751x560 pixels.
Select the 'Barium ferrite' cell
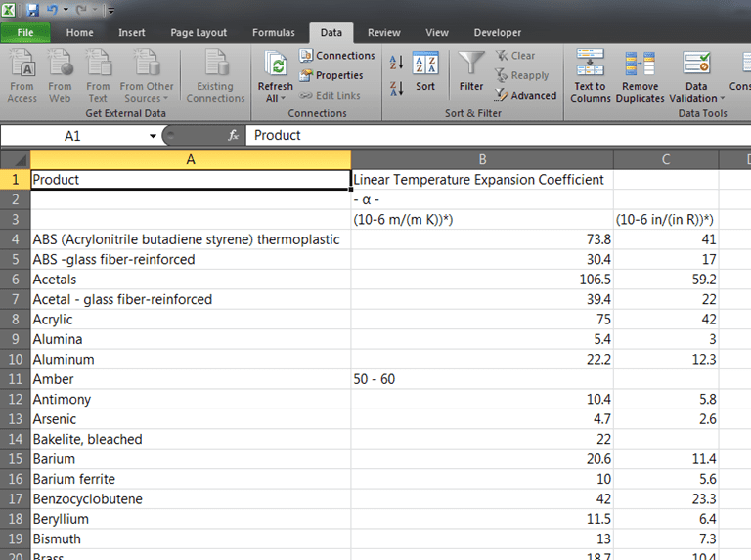coord(191,479)
